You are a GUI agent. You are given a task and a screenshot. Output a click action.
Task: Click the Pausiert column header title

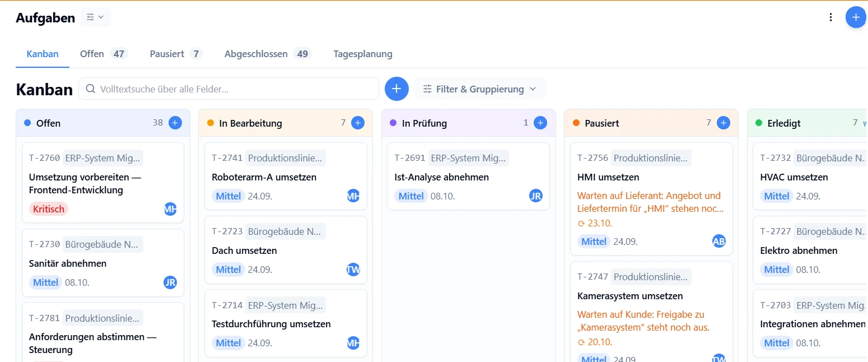[602, 123]
